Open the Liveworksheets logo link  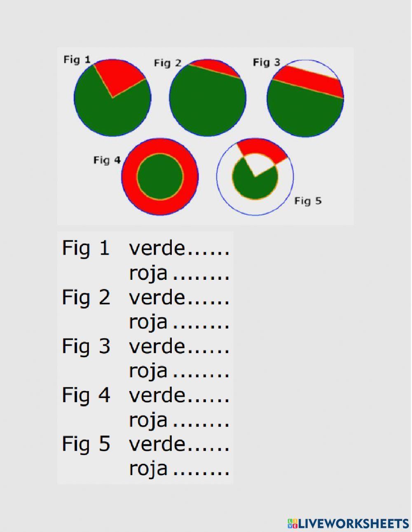point(348,523)
